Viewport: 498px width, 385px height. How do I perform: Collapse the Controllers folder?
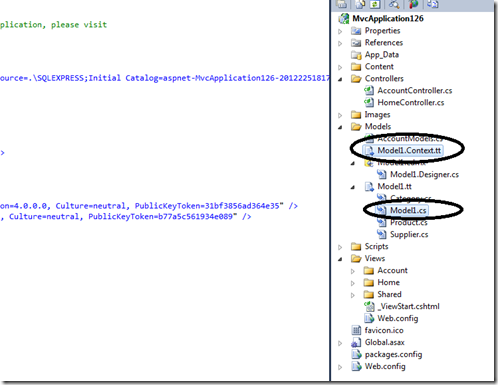pyautogui.click(x=340, y=79)
